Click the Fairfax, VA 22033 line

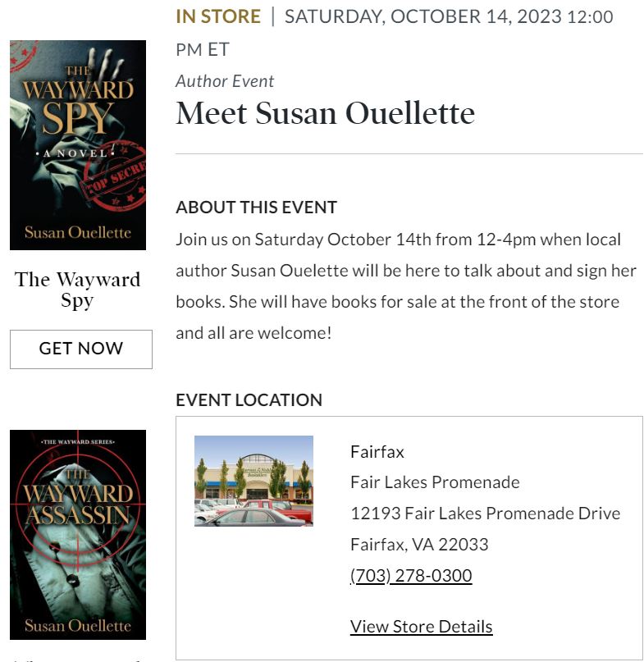click(x=419, y=545)
